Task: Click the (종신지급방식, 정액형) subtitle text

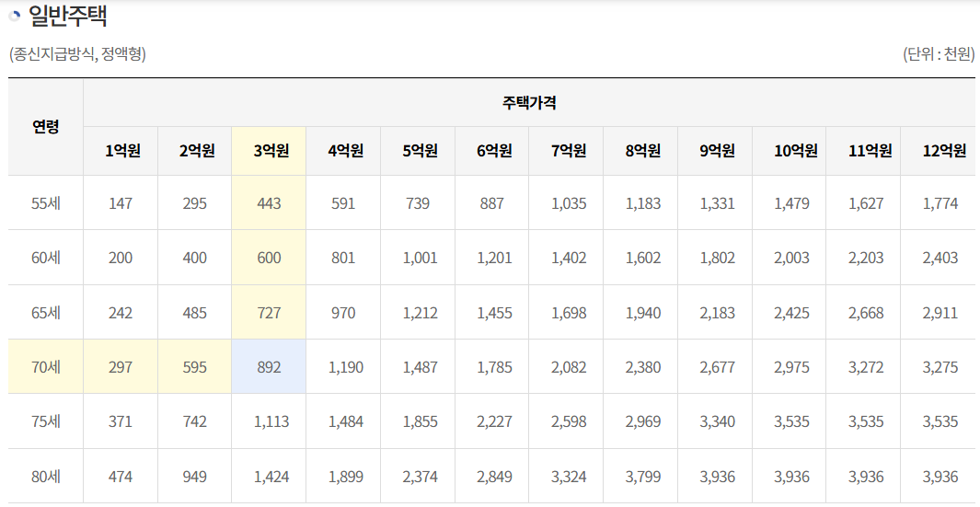Action: coord(77,55)
